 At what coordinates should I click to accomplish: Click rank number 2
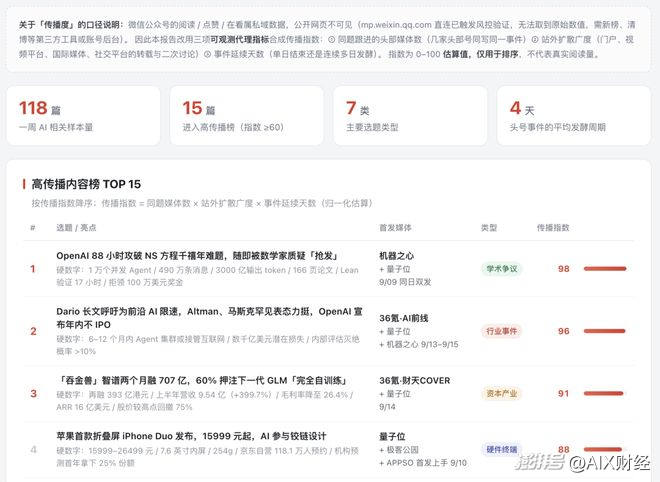pyautogui.click(x=33, y=331)
